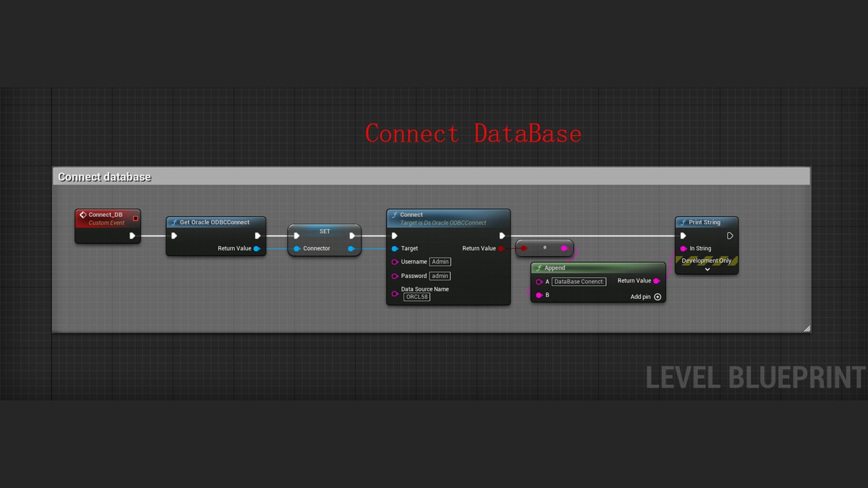Click the DataBase Conenct: text field
This screenshot has width=868, height=488.
click(x=579, y=281)
